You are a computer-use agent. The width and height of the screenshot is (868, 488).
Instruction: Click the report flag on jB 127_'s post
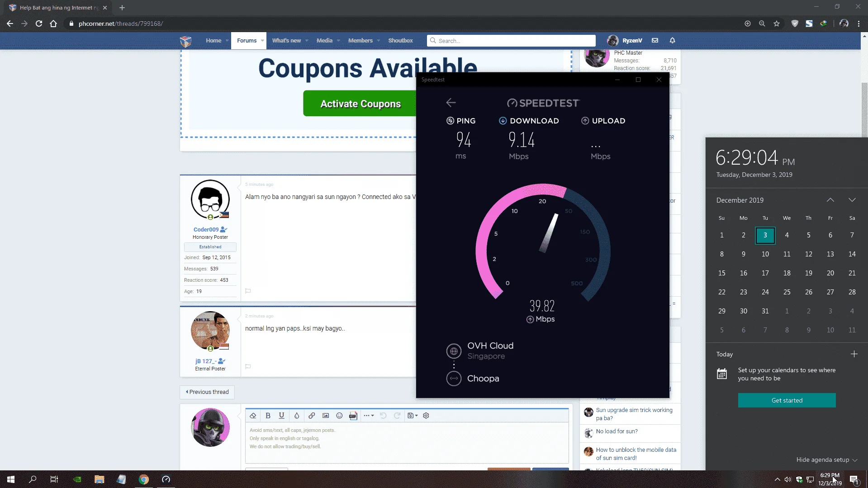(248, 366)
